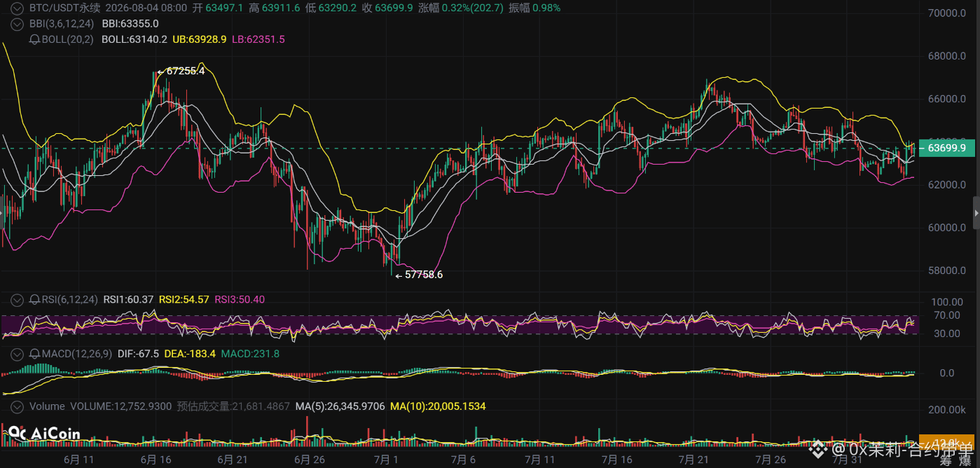Click the high price value 63911.6
The image size is (980, 468).
click(282, 8)
